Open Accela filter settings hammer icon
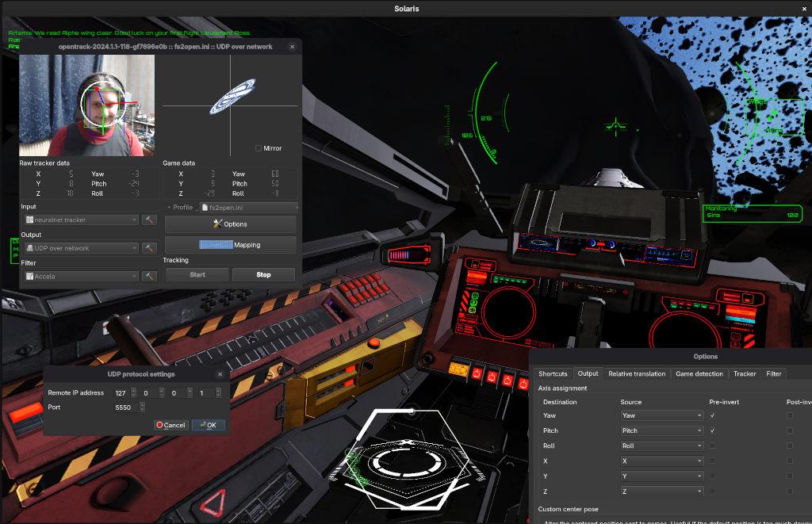The width and height of the screenshot is (812, 524). pos(149,277)
